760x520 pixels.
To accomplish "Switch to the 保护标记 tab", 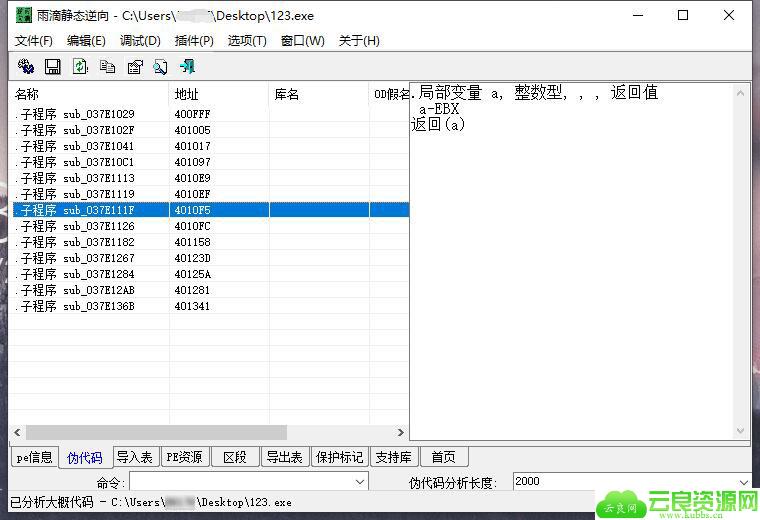I will [x=340, y=457].
